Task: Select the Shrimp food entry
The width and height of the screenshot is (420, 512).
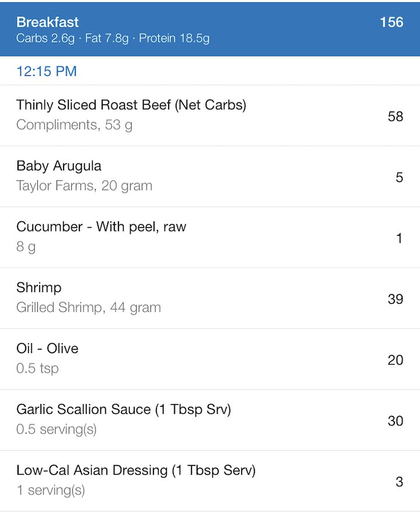Action: 210,298
